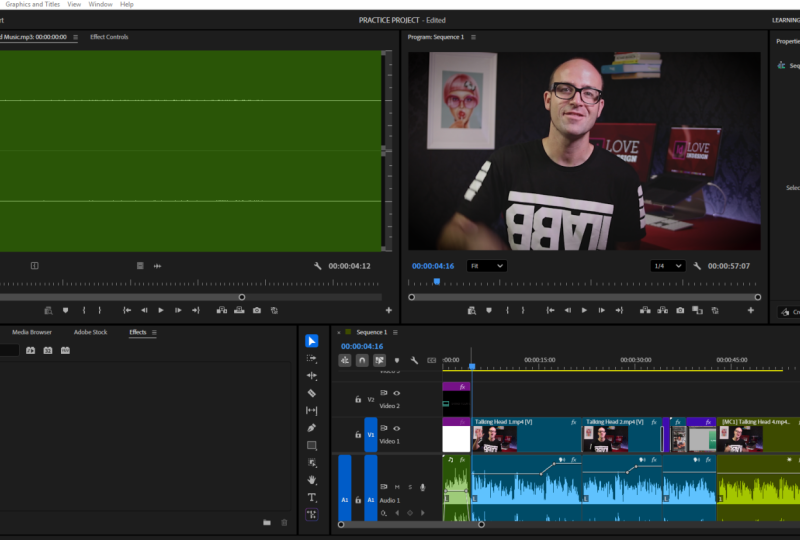
Task: Play the Program monitor sequence
Action: 584,310
